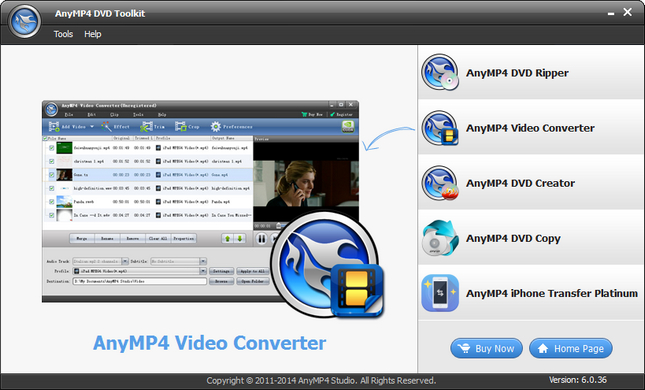
Task: Open AnyMP4 DVD Copy via its disc-arrow icon
Action: pos(440,238)
